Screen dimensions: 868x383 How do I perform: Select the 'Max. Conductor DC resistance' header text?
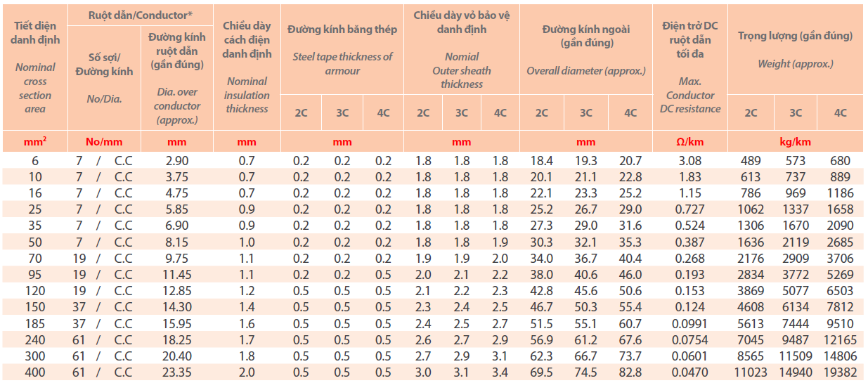690,95
